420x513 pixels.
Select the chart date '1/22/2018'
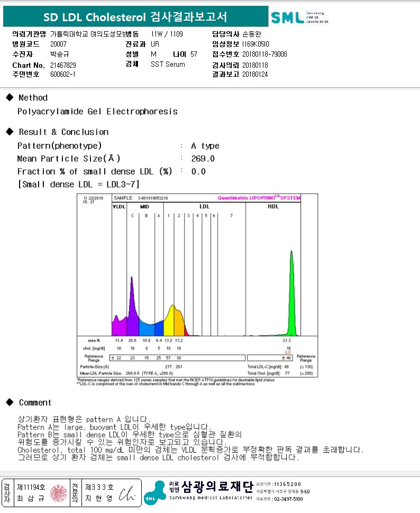pyautogui.click(x=93, y=198)
